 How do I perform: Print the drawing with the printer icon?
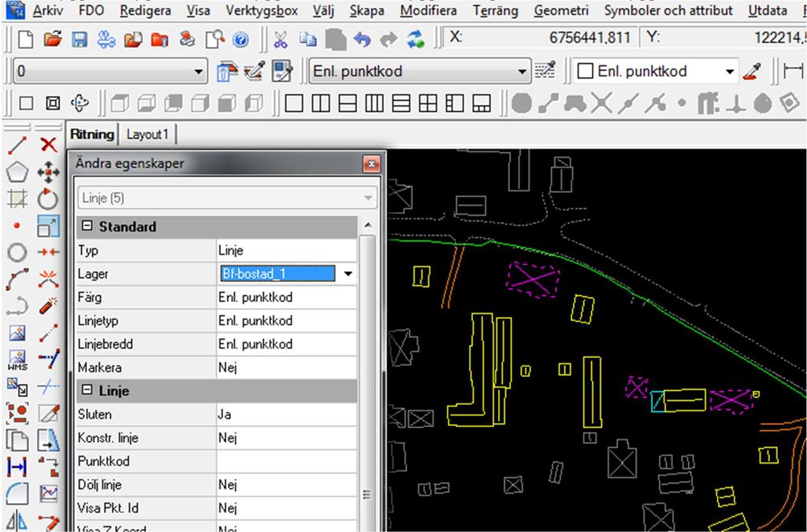click(x=187, y=39)
